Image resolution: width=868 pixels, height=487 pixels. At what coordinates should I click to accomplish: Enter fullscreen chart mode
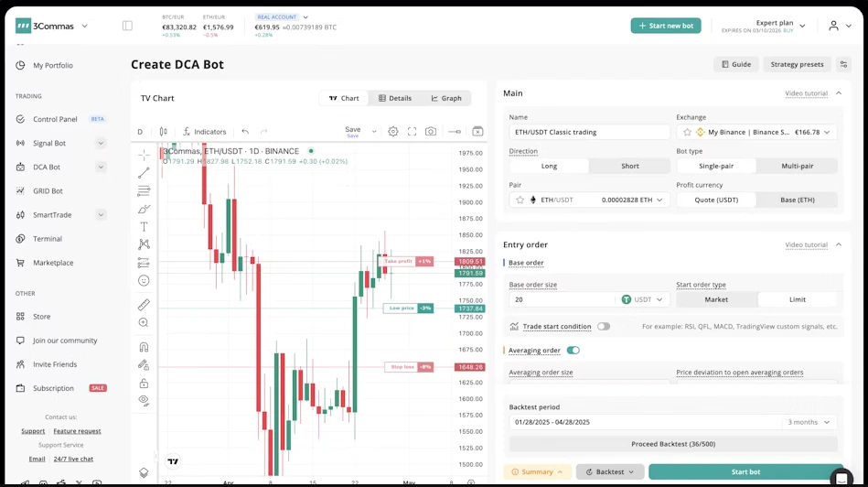(x=412, y=132)
